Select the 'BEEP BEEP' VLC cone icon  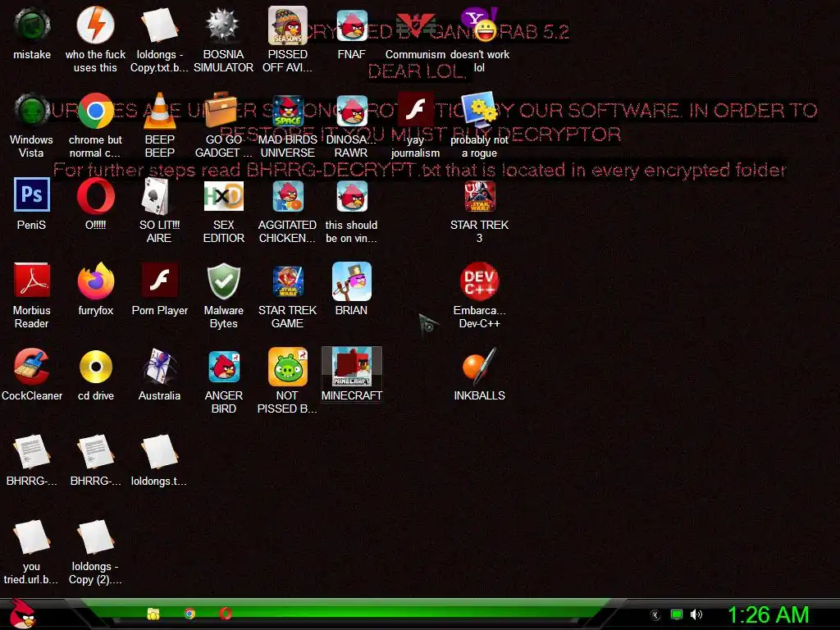[159, 111]
